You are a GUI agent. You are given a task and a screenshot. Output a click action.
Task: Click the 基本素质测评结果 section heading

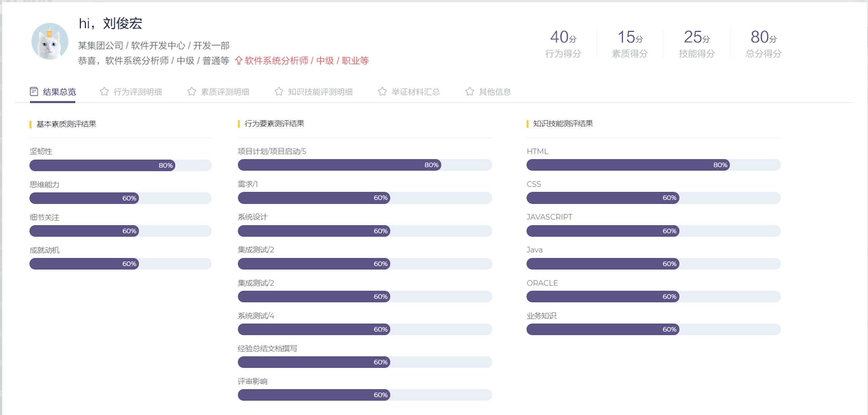(66, 124)
